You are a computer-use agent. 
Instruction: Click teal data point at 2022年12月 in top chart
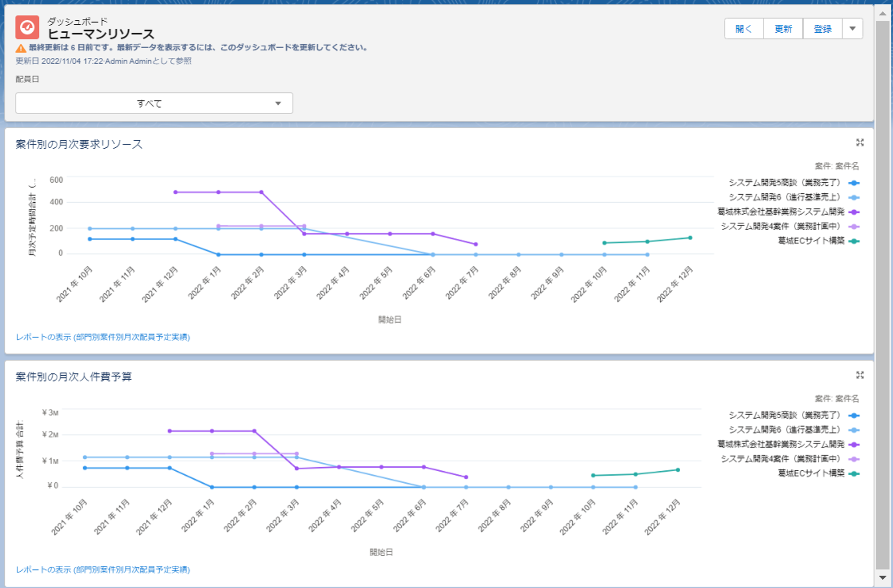pyautogui.click(x=690, y=238)
